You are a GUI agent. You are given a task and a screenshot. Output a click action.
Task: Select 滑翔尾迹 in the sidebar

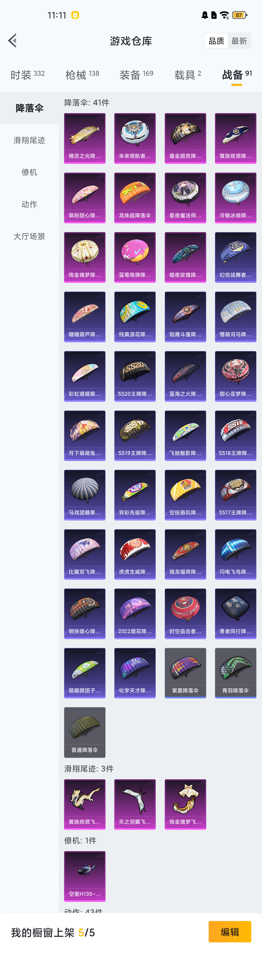pyautogui.click(x=29, y=140)
